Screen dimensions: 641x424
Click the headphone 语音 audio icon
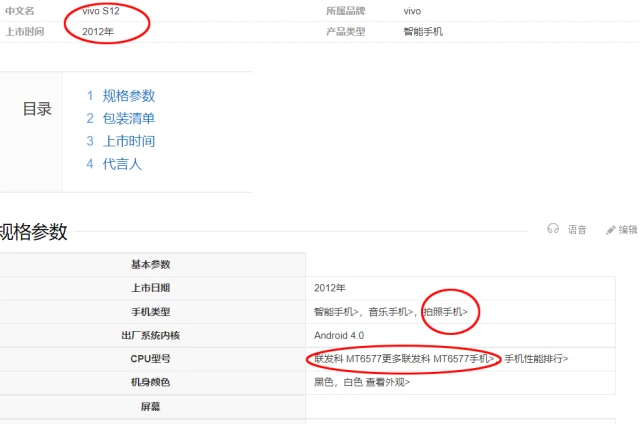(553, 229)
